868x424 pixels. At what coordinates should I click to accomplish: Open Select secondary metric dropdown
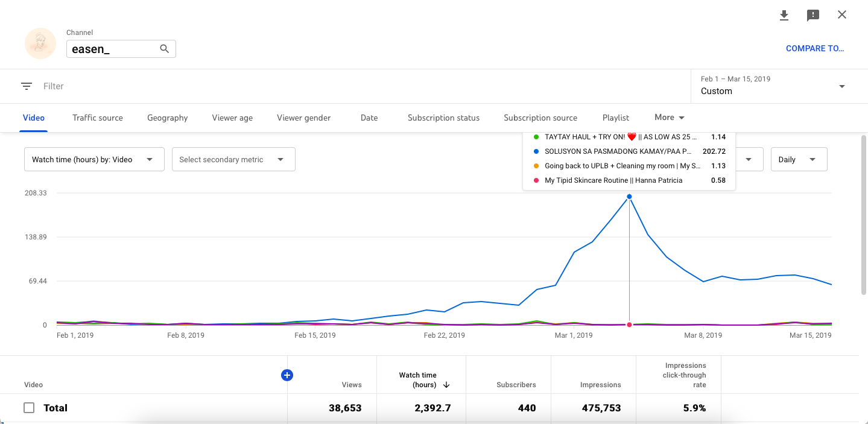coord(233,159)
